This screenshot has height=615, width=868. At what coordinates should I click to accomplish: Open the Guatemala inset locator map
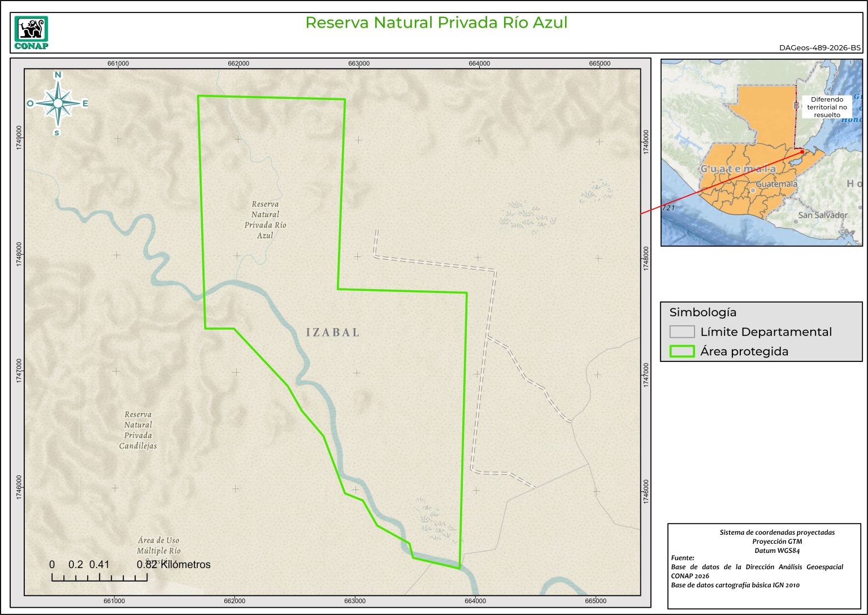761,152
